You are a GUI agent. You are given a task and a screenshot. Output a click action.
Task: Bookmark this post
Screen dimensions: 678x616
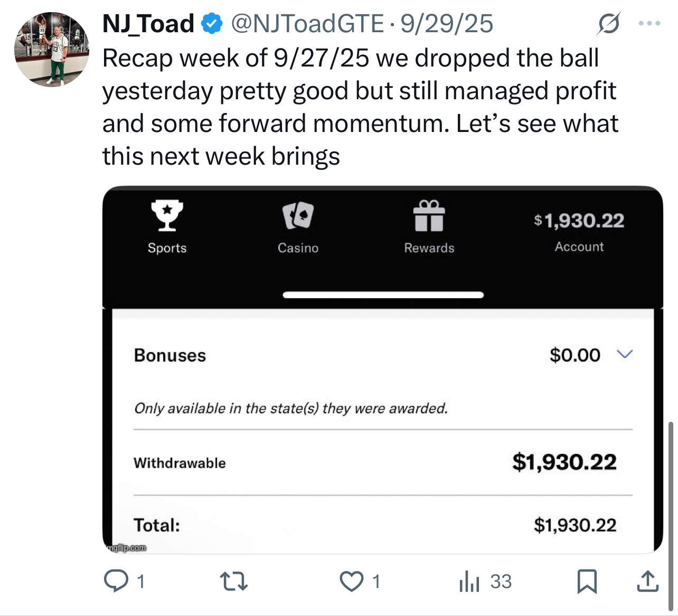point(587,581)
